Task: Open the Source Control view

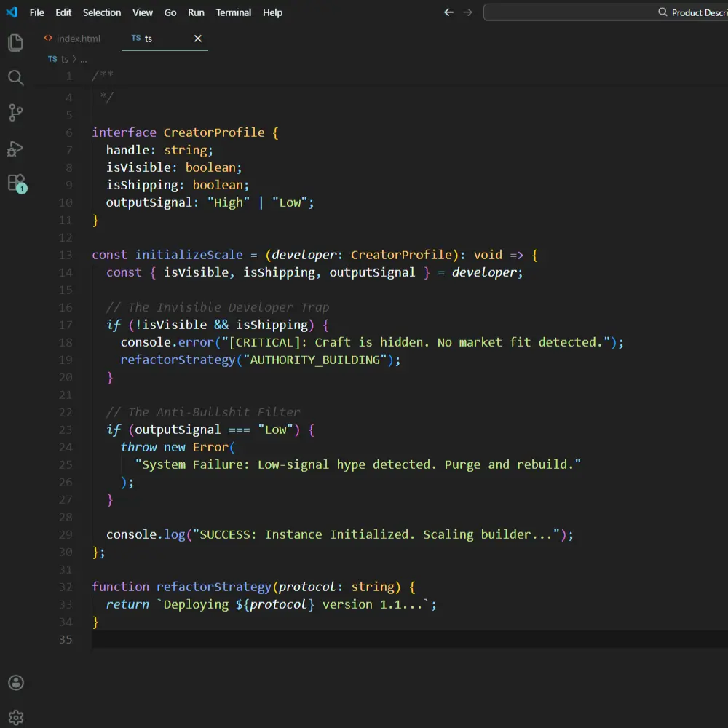Action: [x=15, y=113]
